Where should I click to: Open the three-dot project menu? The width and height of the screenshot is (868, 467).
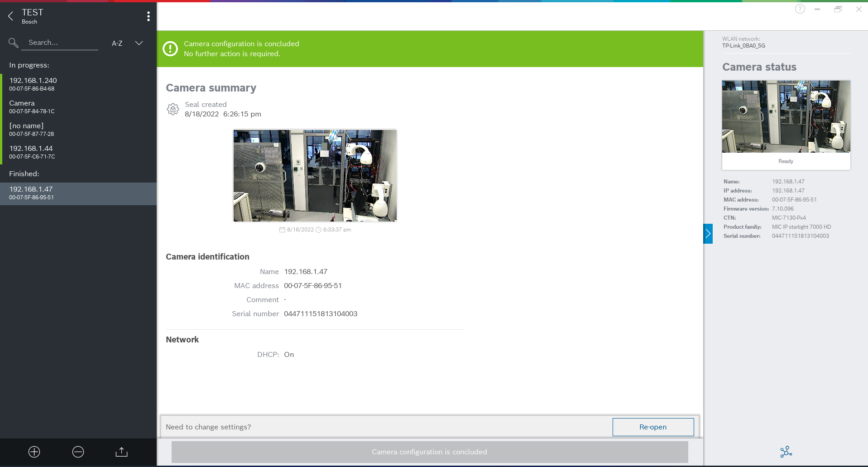coord(148,17)
